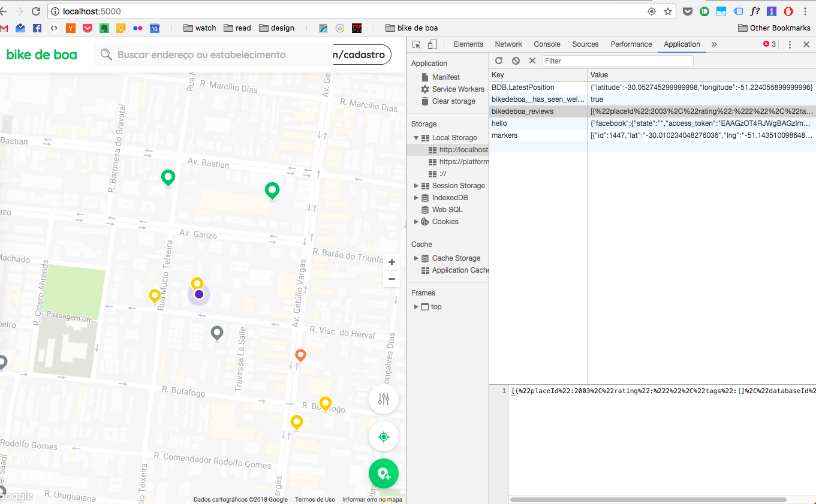Open the Chrome three-dot menu
Viewport: 816px width, 504px height.
tap(805, 11)
